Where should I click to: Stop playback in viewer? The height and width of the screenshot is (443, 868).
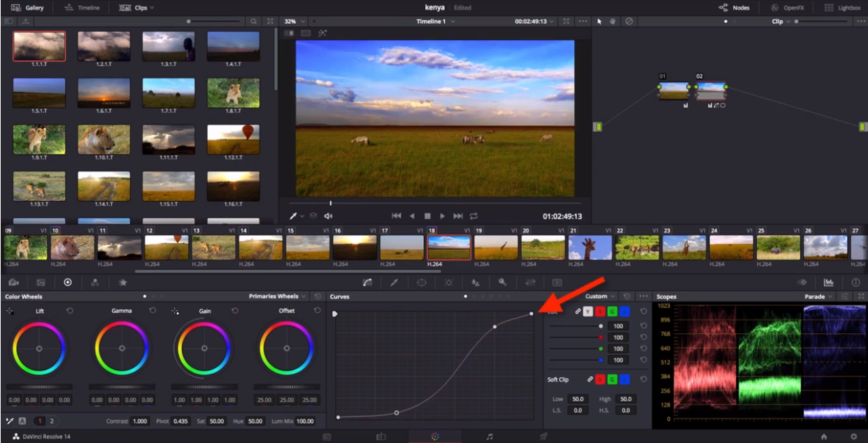pos(427,216)
